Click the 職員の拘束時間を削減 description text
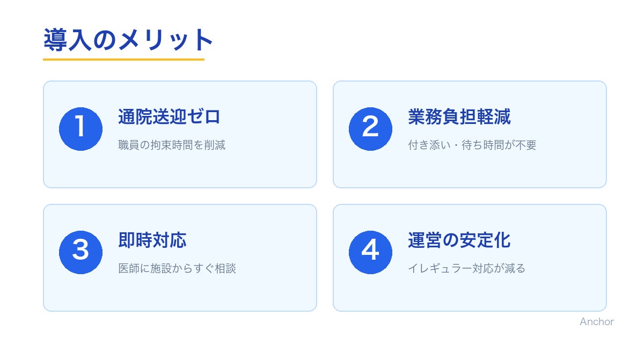This screenshot has width=644, height=338. pyautogui.click(x=172, y=145)
